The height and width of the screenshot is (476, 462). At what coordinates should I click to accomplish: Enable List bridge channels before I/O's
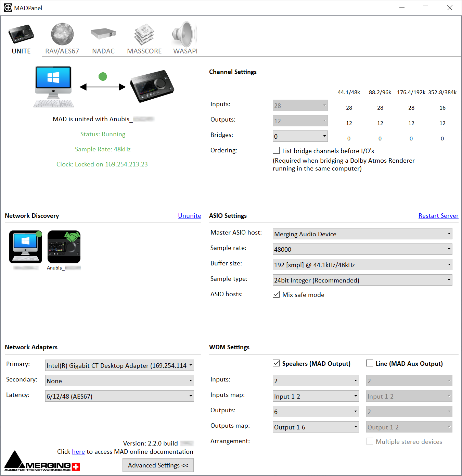tap(276, 151)
